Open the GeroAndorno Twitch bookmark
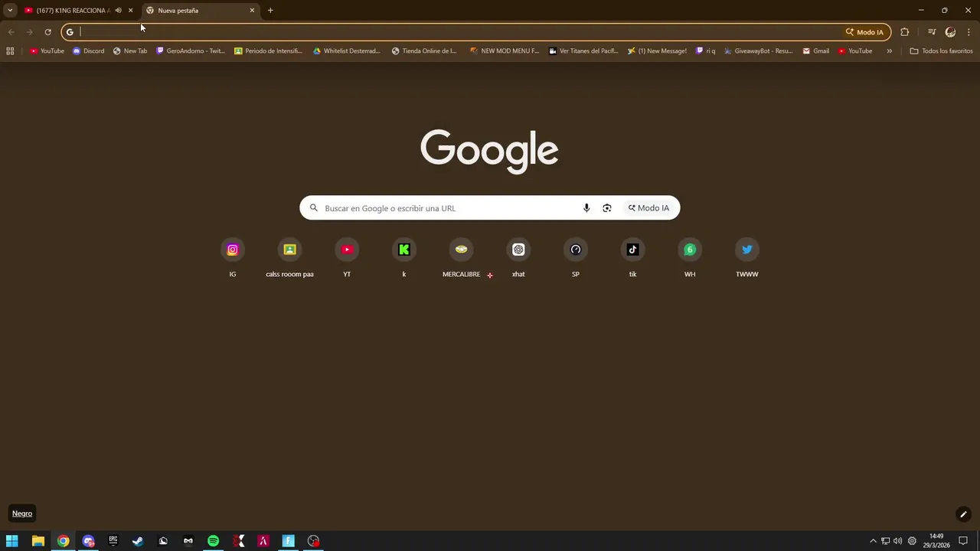This screenshot has width=980, height=551. [191, 51]
